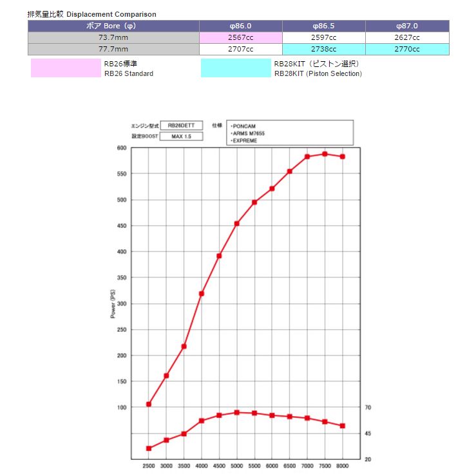Click the power curve peak point at 7500 rpm
Viewport: 476px width, 476px height.
(325, 154)
